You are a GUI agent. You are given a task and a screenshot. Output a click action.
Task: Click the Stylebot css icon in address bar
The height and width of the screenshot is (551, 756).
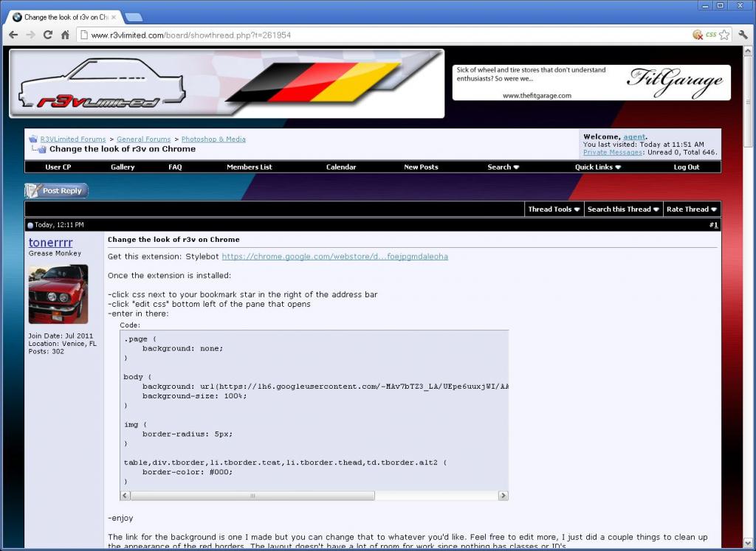click(710, 35)
